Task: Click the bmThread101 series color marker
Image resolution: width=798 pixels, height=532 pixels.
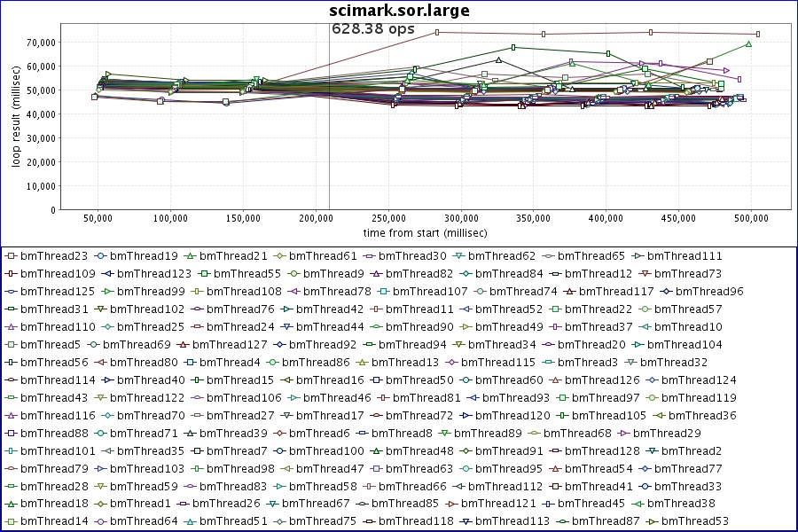Action: click(x=12, y=451)
